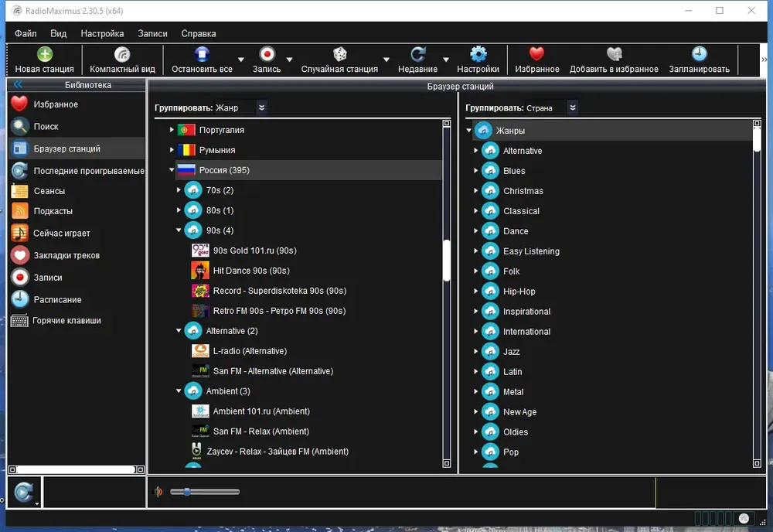Collapse the 90s (4) node
The image size is (773, 532).
tap(179, 230)
